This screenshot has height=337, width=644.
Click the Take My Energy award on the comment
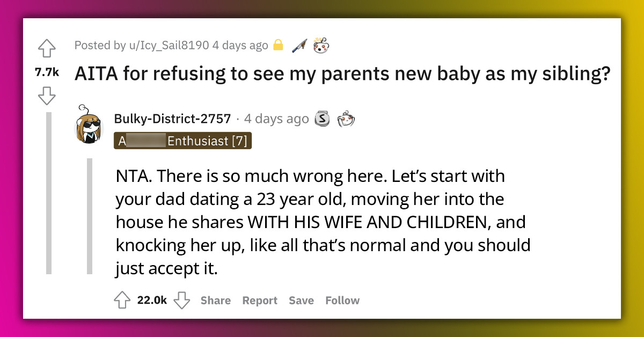click(x=346, y=119)
